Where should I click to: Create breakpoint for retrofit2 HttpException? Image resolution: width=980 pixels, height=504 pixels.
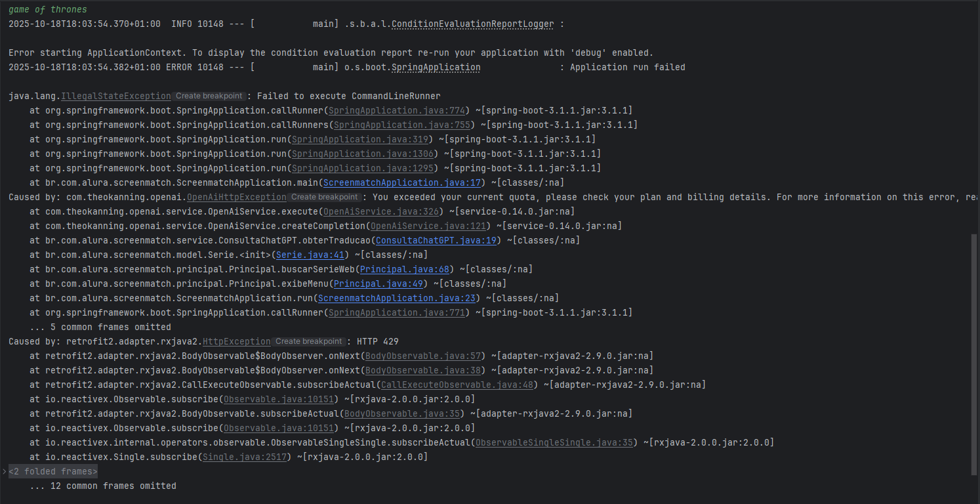(309, 341)
